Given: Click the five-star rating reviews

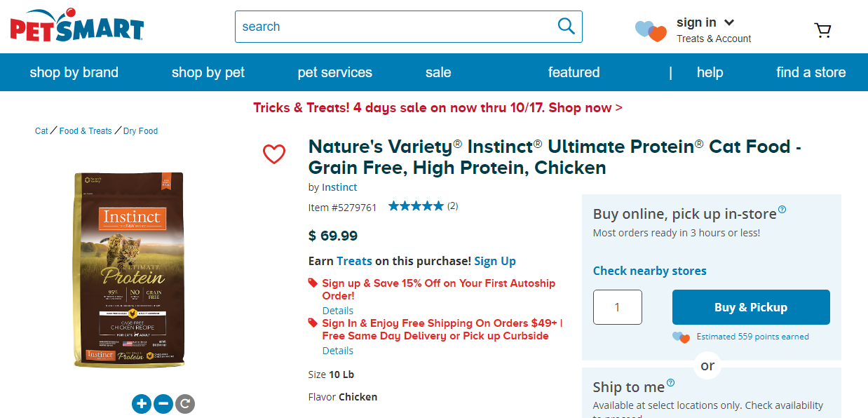Looking at the screenshot, I should point(416,206).
